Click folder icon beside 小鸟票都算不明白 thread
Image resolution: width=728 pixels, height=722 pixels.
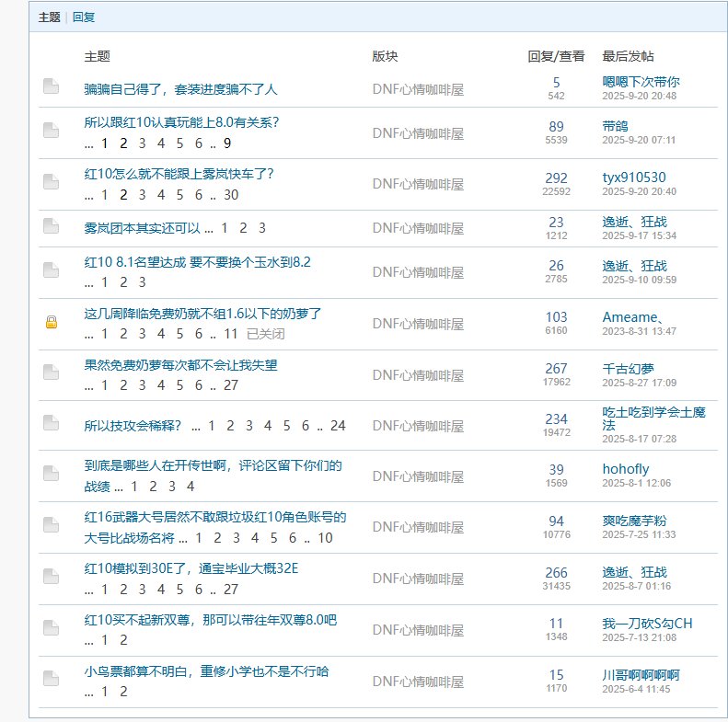(x=52, y=679)
